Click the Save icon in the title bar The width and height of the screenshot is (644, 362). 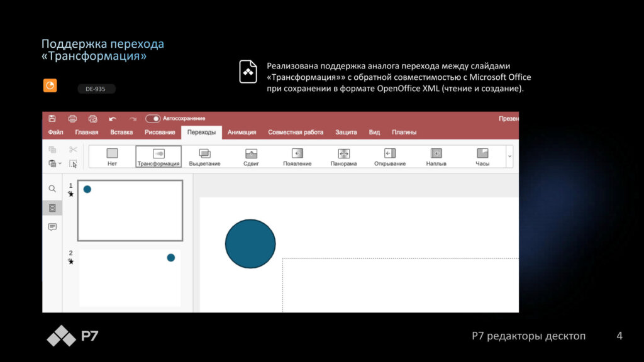[x=52, y=119]
